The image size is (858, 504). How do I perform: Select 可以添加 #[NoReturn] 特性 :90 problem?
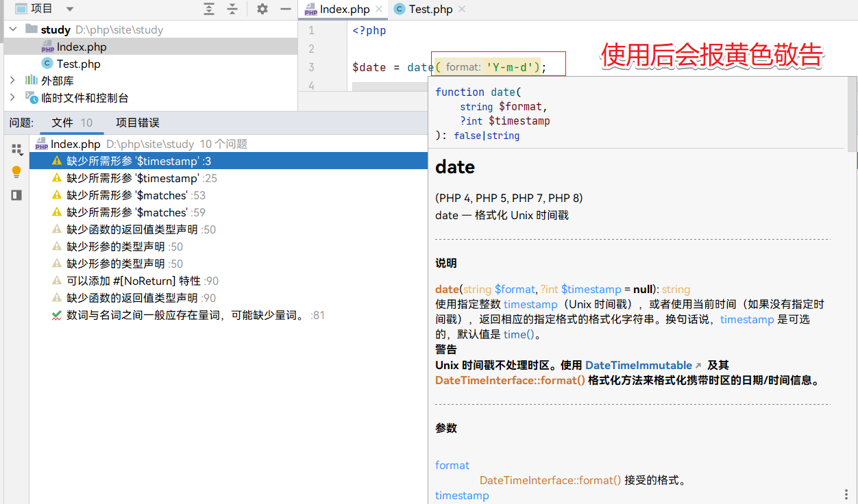point(143,281)
